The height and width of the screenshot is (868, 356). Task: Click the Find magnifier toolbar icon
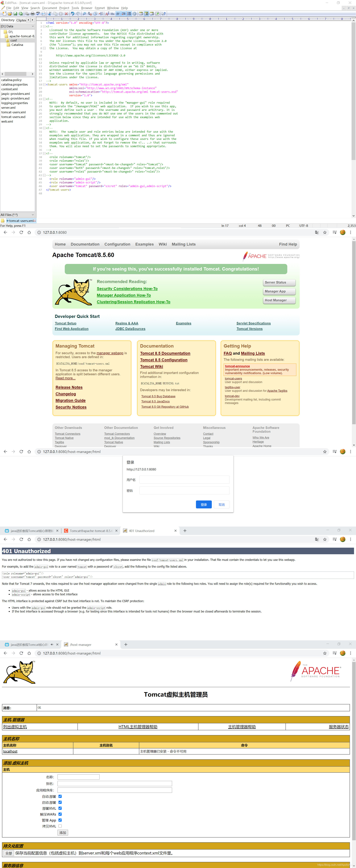84,14
